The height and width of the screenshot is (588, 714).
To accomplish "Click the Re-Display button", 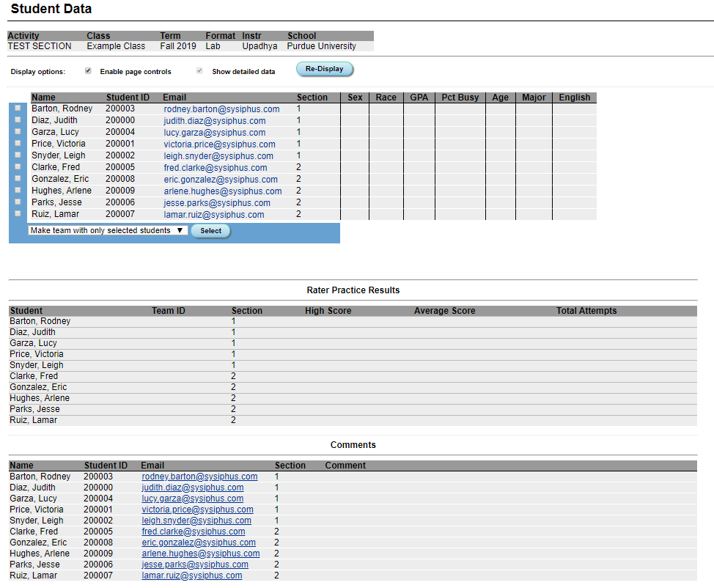I will [324, 68].
